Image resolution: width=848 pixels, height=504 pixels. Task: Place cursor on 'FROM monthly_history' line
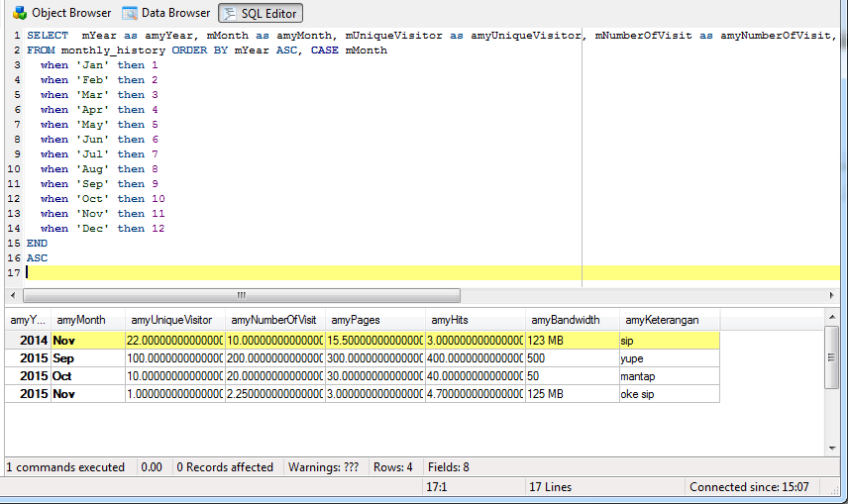coord(207,50)
